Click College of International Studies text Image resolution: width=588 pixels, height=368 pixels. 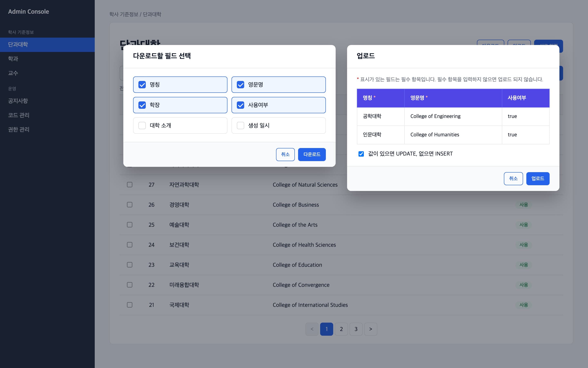pyautogui.click(x=310, y=305)
